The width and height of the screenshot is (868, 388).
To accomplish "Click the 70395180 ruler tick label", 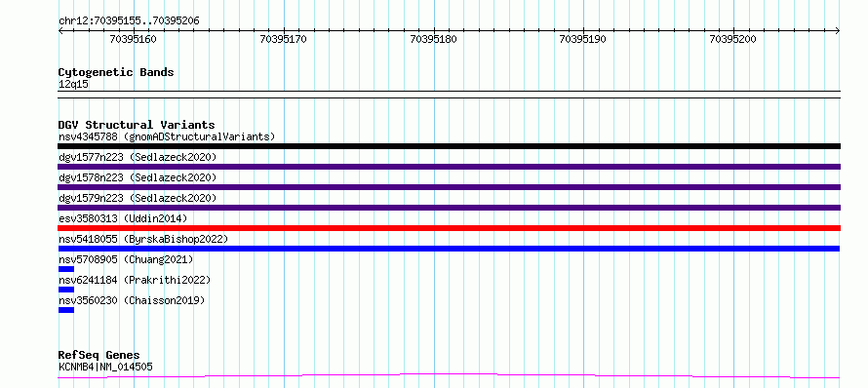I will (x=433, y=39).
